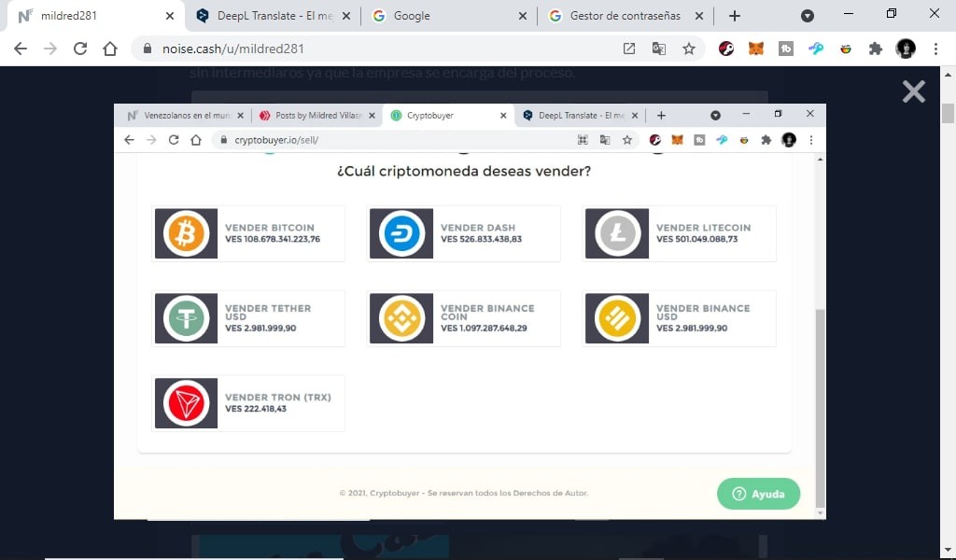
Task: Click the Tether logo icon
Action: click(186, 318)
